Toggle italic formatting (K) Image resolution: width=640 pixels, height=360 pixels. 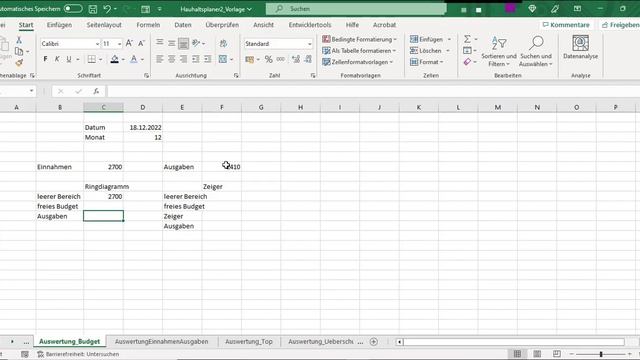pyautogui.click(x=57, y=59)
